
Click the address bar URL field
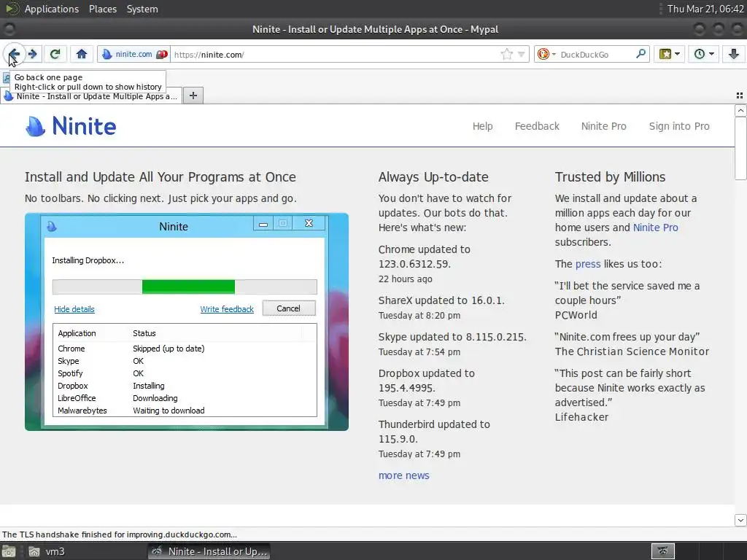tap(336, 54)
